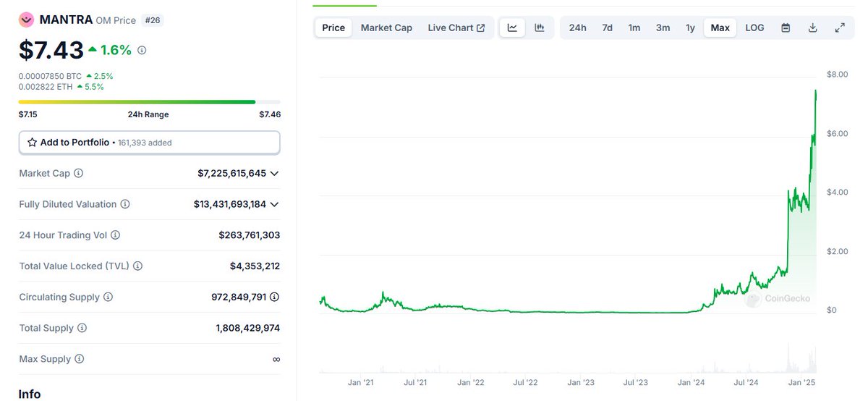Click the $7.43 current price
This screenshot has width=868, height=401.
[x=51, y=50]
